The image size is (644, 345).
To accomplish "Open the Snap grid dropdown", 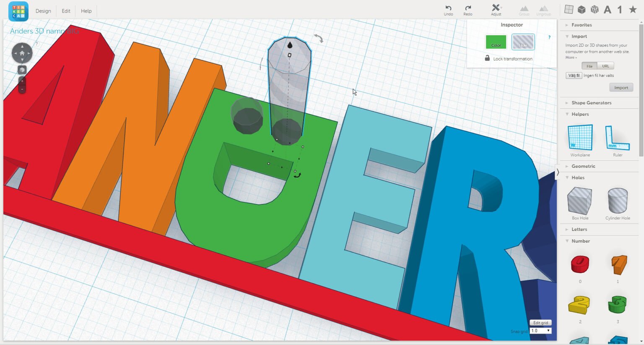I will coord(540,330).
